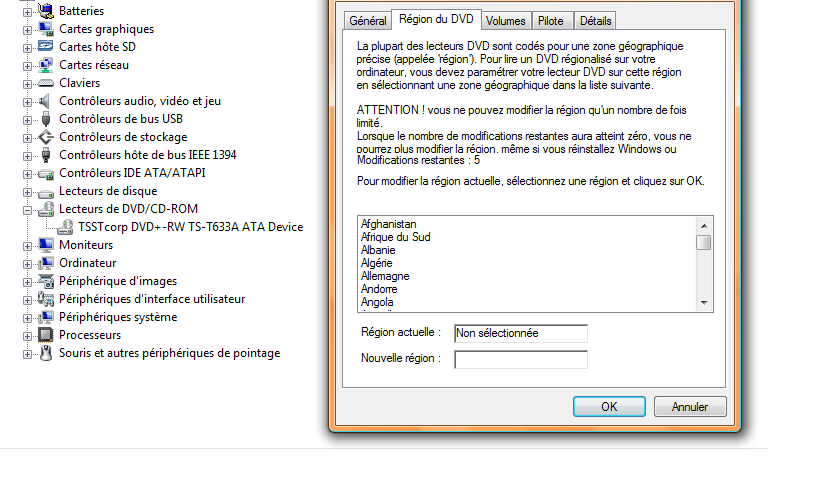Select TSSTcorp DVD+-RW TS-T633A ATA Device
The image size is (831, 498).
pos(190,227)
